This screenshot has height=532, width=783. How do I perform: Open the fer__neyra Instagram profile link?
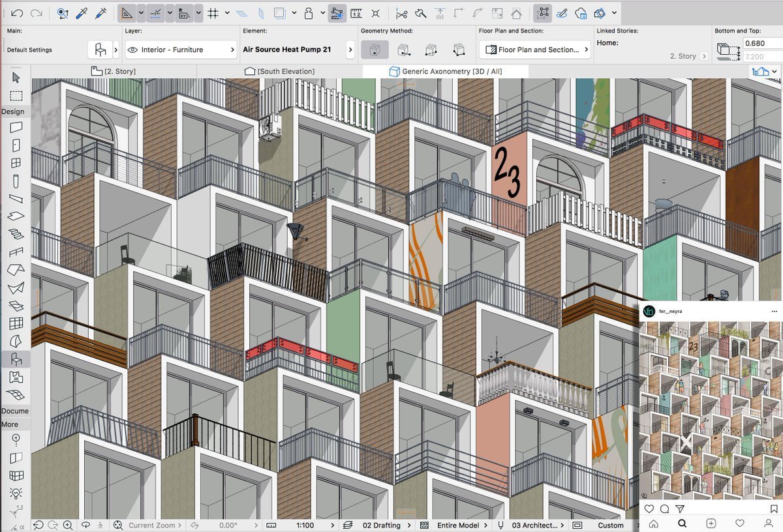672,310
